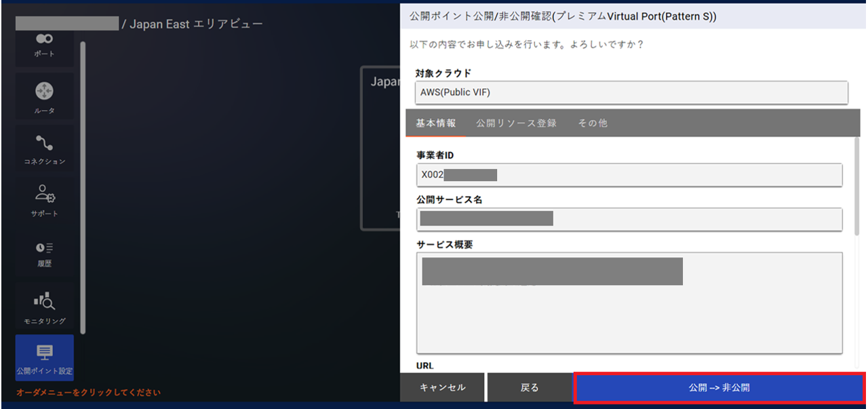The width and height of the screenshot is (868, 409).
Task: Open the モニタリング tool
Action: click(45, 305)
